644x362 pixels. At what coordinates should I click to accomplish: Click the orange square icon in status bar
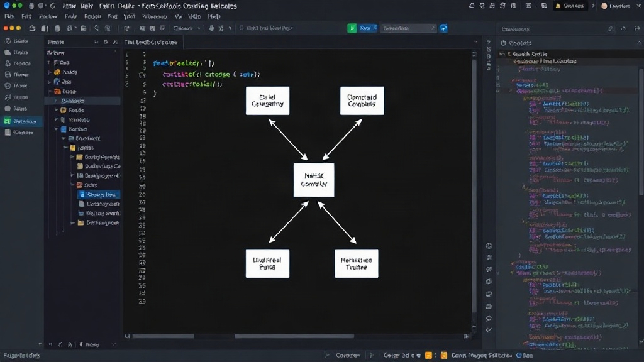428,356
